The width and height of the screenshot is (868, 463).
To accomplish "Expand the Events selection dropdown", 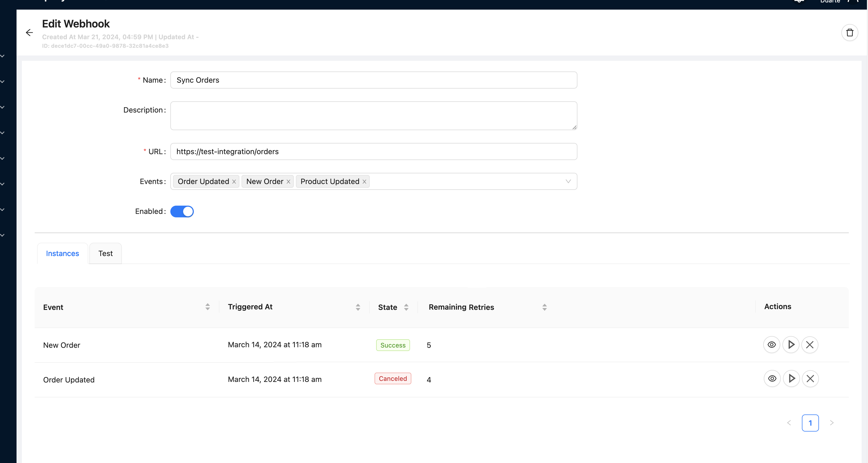I will (568, 181).
